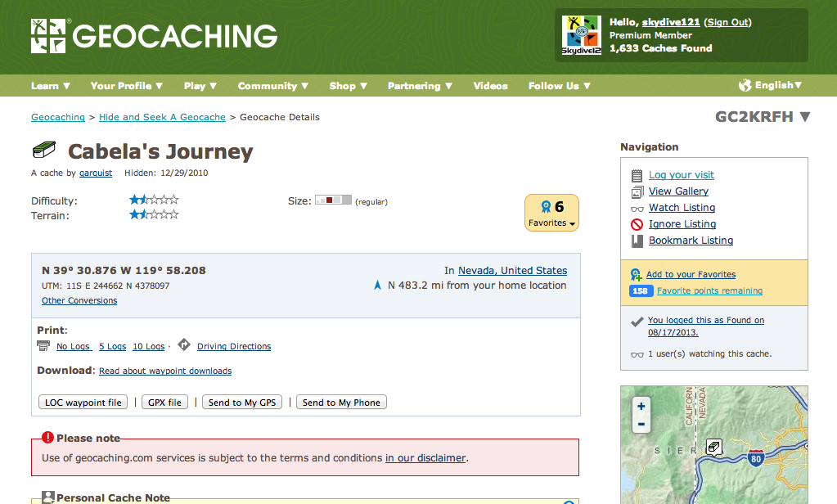This screenshot has width=837, height=504.
Task: Go to the Videos page
Action: [490, 85]
